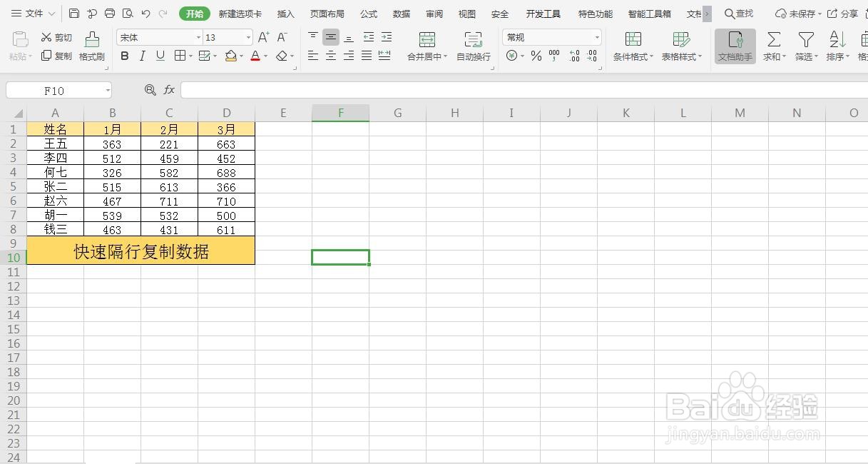Click the Print icon in quick access toolbar
868x464 pixels.
tap(110, 14)
